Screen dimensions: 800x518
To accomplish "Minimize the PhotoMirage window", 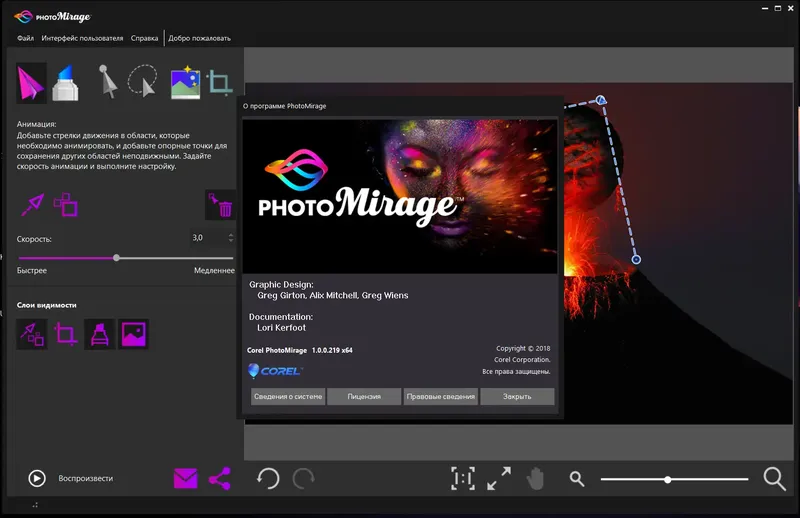I will pos(765,8).
